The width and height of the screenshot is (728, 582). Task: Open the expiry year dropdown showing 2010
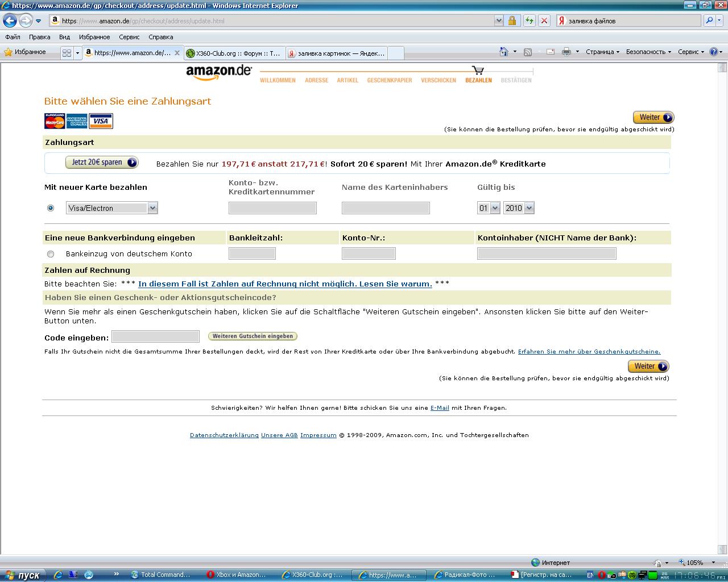tap(518, 208)
